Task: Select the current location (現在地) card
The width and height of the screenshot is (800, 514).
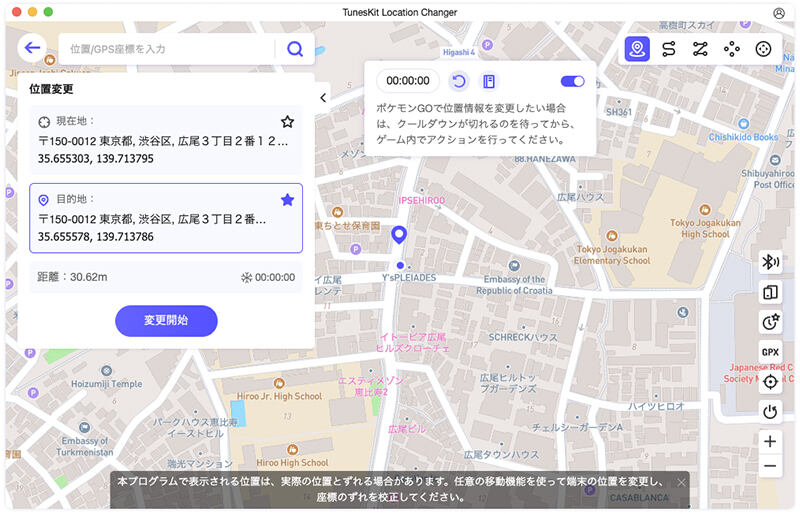Action: pos(166,140)
